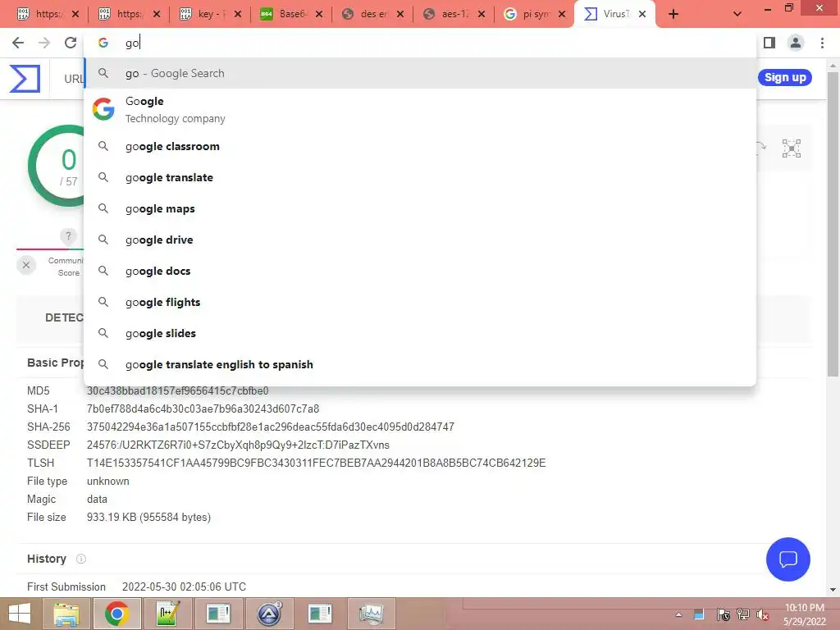840x630 pixels.
Task: Open the Chrome three-dot menu
Action: coord(822,43)
